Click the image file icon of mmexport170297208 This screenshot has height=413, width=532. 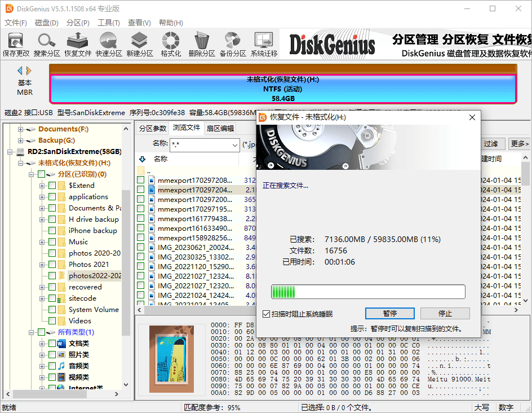pyautogui.click(x=152, y=181)
